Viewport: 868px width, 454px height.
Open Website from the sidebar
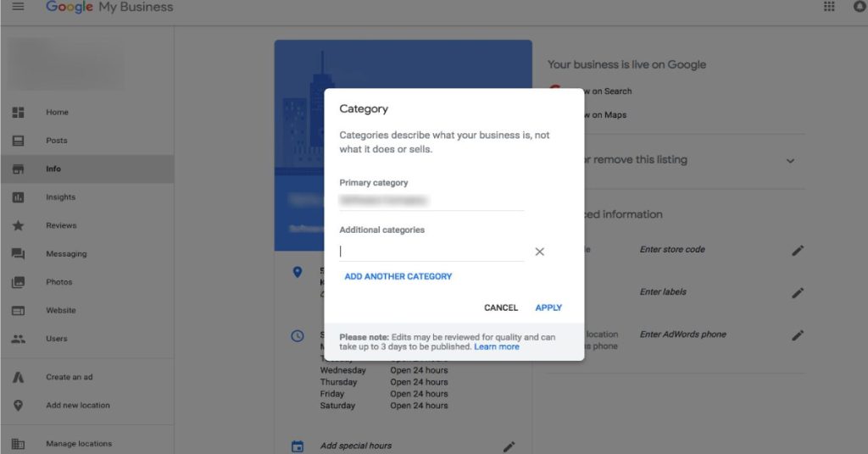coord(60,311)
